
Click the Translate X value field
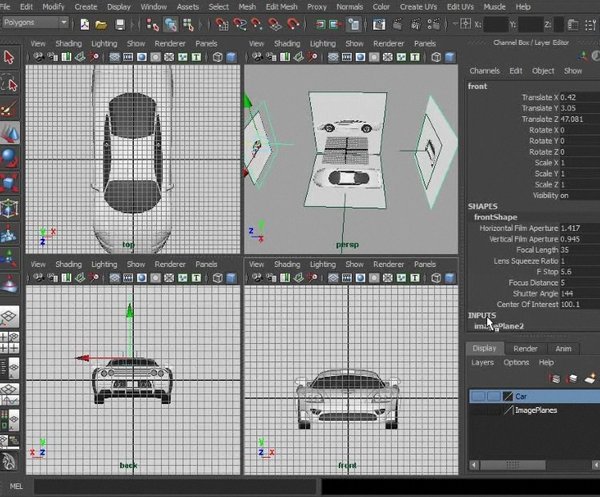tap(579, 97)
